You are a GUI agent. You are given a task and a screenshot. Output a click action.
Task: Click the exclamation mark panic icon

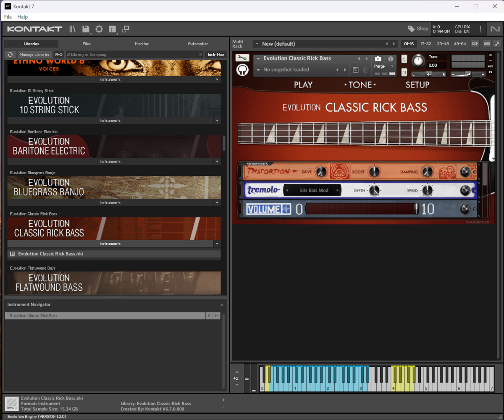click(480, 29)
